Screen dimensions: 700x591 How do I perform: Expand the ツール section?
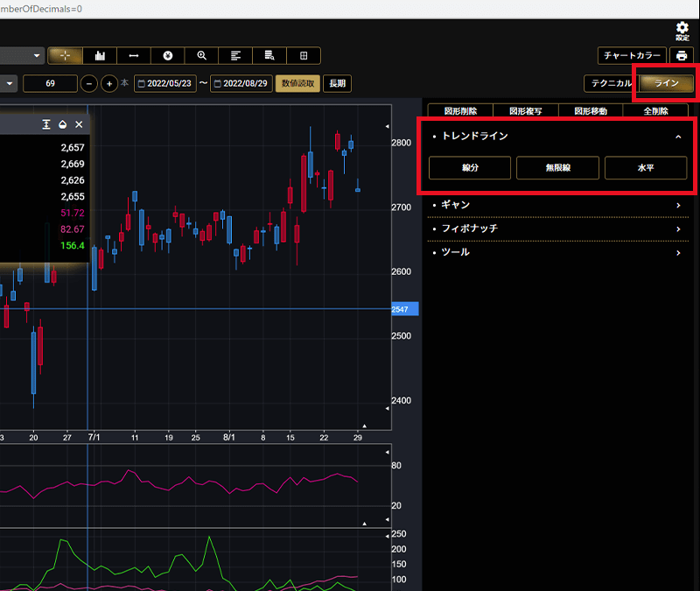(558, 252)
